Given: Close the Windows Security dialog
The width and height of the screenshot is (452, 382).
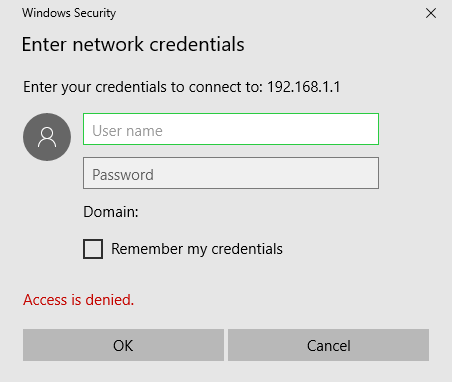Looking at the screenshot, I should pyautogui.click(x=431, y=13).
